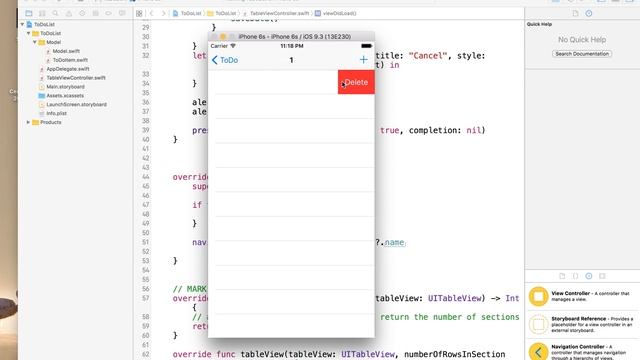
Task: Click the "UITableView" type on line 57
Action: coord(454,298)
